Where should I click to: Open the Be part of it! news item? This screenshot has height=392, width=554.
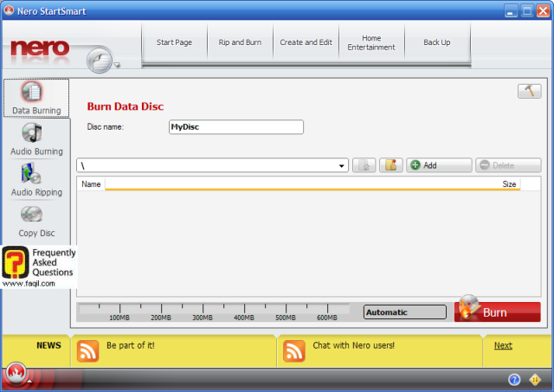[131, 345]
